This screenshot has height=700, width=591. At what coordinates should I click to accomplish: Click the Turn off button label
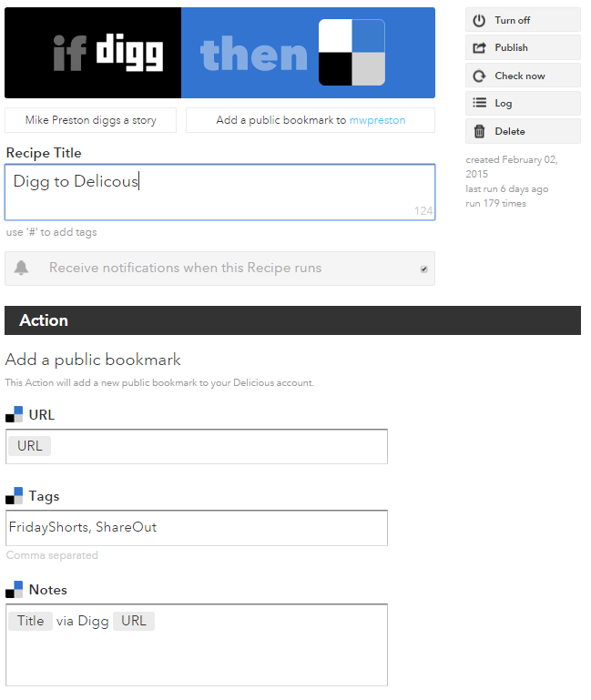click(x=513, y=21)
